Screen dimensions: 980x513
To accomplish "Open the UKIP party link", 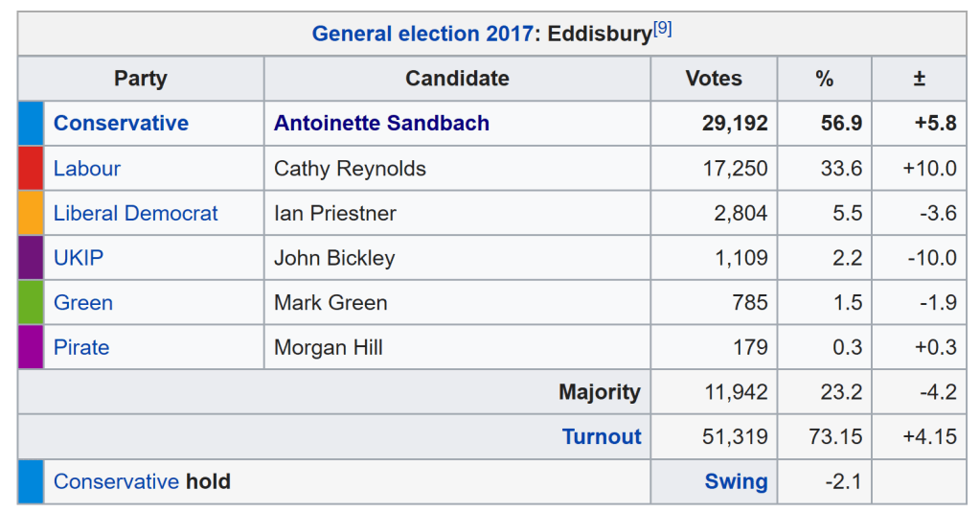I will [79, 258].
